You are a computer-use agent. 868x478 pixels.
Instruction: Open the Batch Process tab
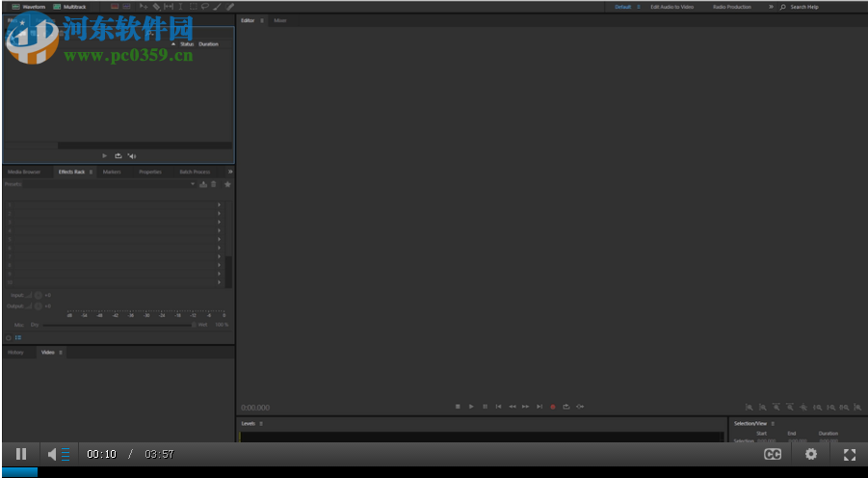195,172
